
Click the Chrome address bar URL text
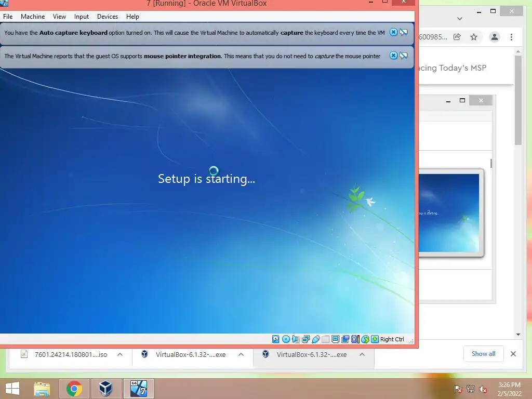pyautogui.click(x=433, y=37)
